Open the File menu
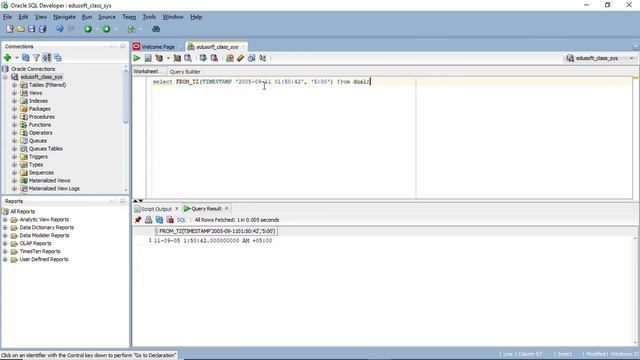Viewport: 640px width, 360px height. 7,17
